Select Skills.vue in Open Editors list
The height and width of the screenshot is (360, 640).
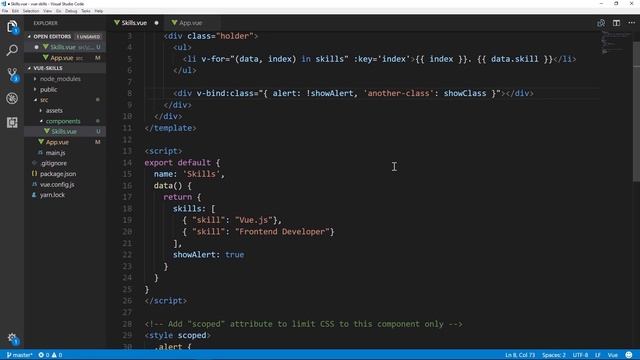[65, 47]
